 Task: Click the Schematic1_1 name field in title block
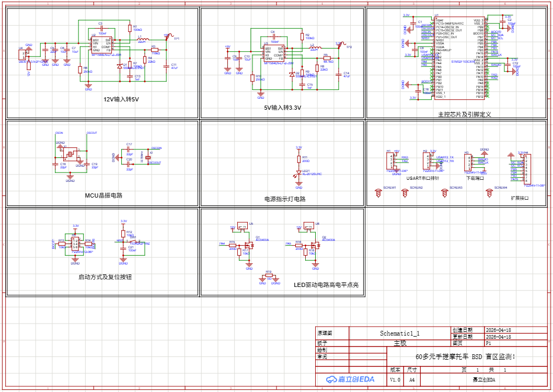[x=399, y=333]
